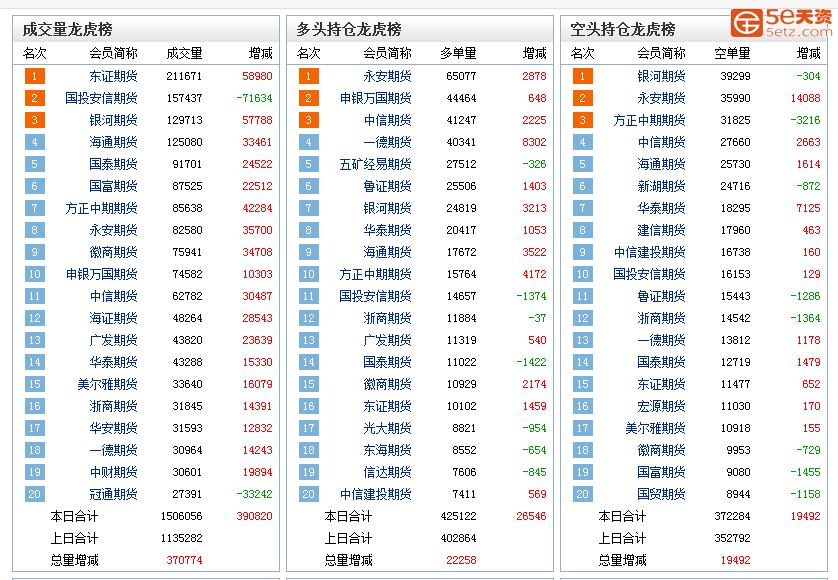
Task: Click the 空单量 column header
Action: click(x=733, y=53)
